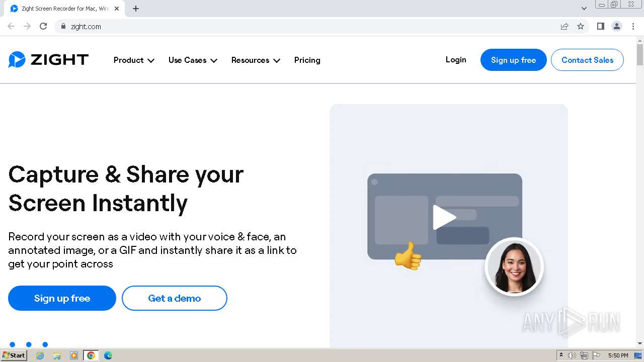The image size is (644, 362).
Task: Open tab search chevron
Action: pos(584,9)
